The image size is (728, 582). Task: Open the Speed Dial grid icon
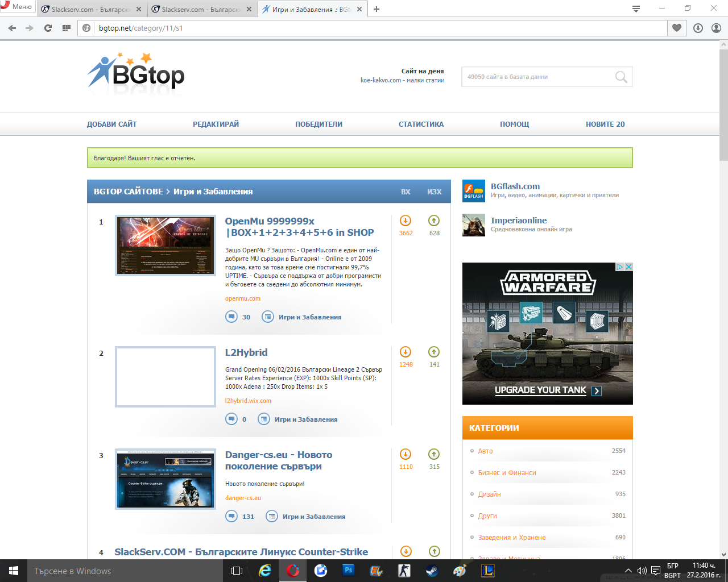[67, 28]
